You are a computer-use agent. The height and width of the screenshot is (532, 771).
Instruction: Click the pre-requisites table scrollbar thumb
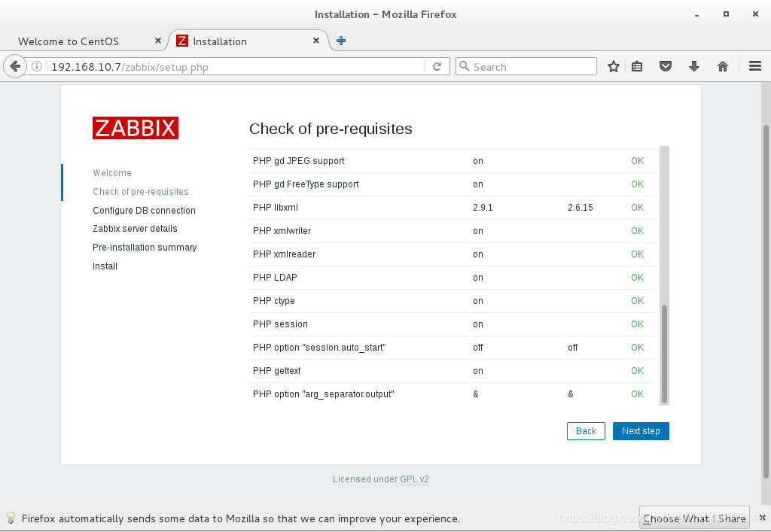click(664, 354)
